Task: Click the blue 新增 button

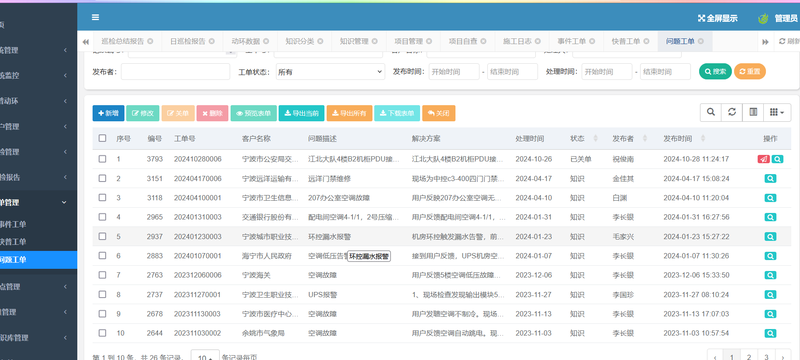Action: click(x=108, y=113)
